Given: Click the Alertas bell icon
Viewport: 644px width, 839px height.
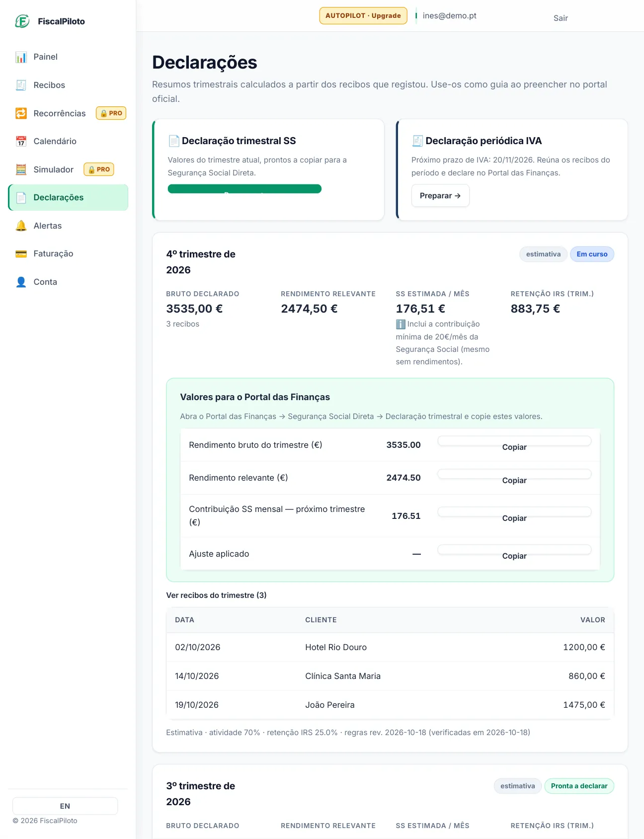Looking at the screenshot, I should [21, 226].
